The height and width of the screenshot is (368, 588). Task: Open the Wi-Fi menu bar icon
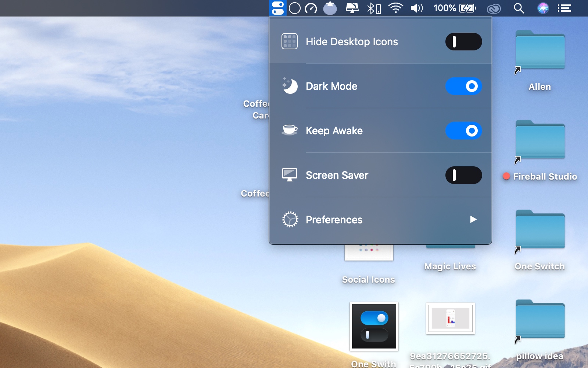click(x=395, y=8)
